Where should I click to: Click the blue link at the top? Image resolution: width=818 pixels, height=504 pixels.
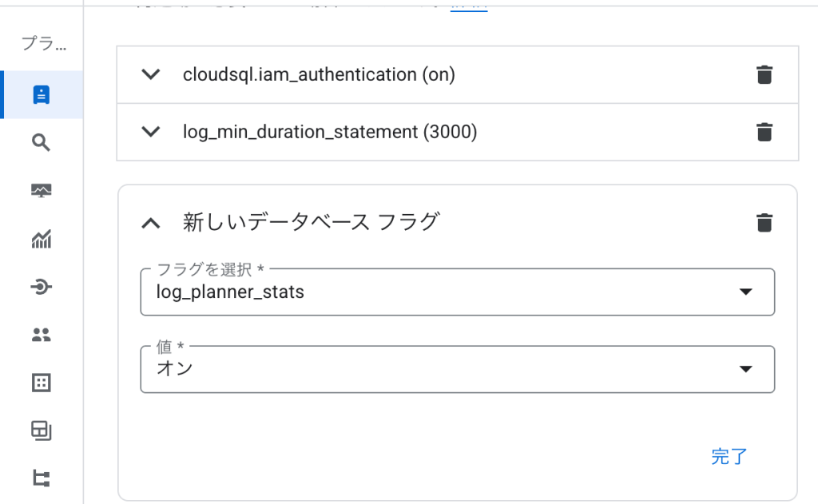point(469,6)
